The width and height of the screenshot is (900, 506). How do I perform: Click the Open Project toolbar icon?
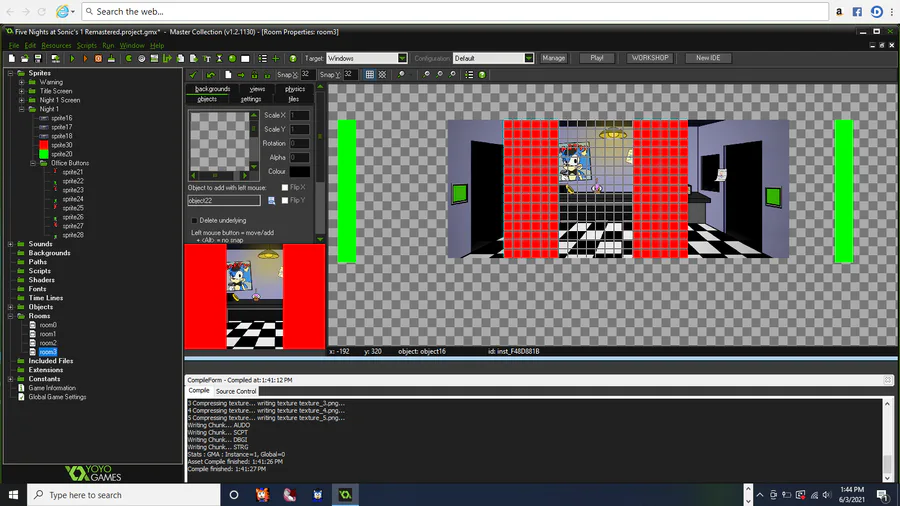[x=25, y=59]
